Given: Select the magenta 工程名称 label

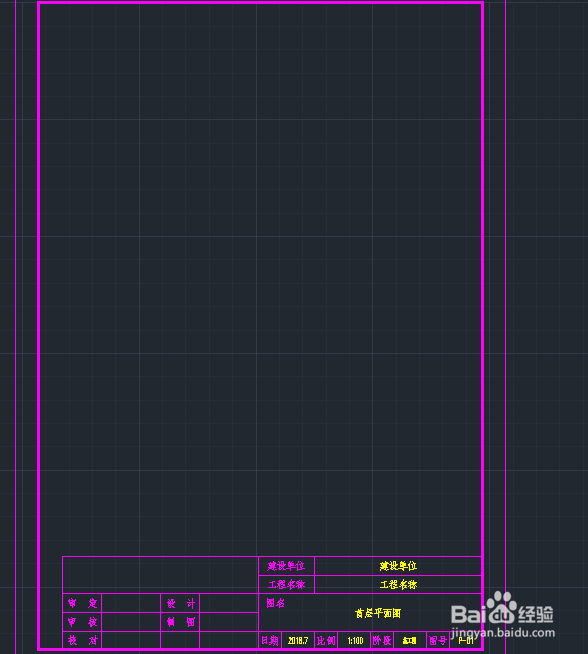Looking at the screenshot, I should 286,585.
